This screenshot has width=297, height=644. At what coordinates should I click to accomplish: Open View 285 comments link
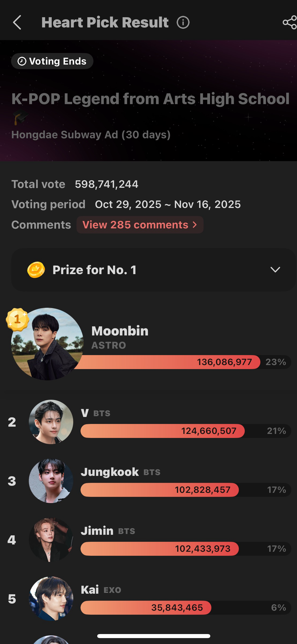tap(140, 225)
